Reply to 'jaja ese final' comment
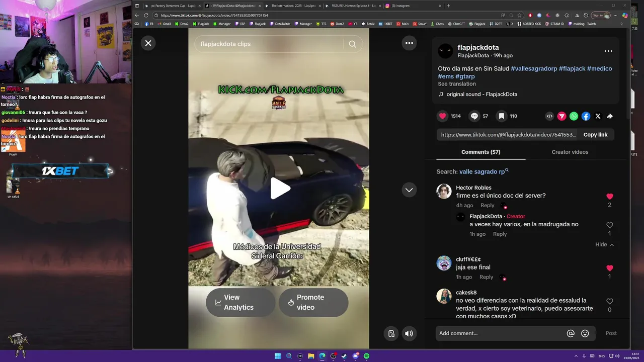This screenshot has height=362, width=644. tap(486, 277)
